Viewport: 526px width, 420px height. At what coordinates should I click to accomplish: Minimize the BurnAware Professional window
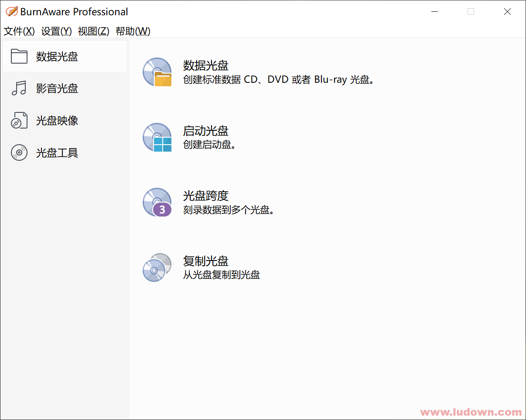coord(434,12)
